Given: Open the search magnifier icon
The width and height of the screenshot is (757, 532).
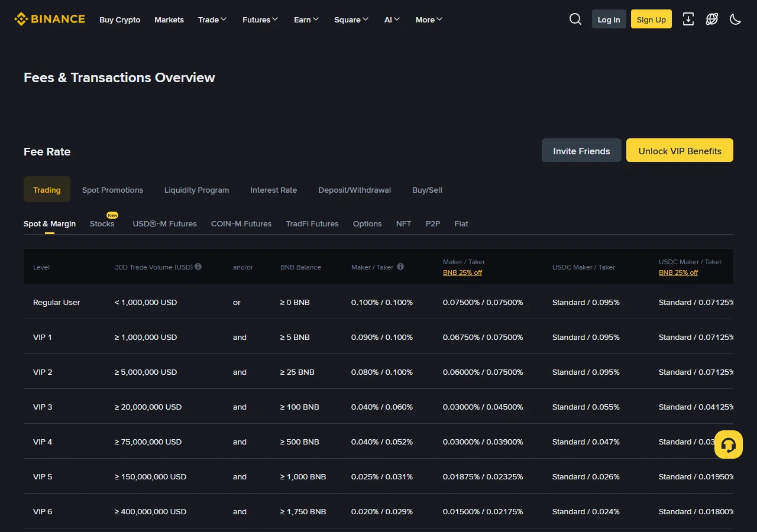Looking at the screenshot, I should pos(575,19).
